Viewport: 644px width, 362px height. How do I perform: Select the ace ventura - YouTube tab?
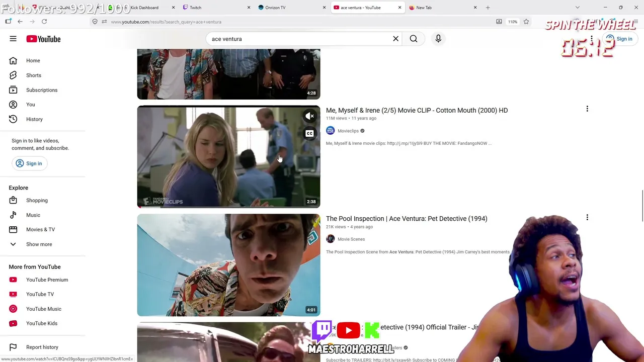[367, 8]
